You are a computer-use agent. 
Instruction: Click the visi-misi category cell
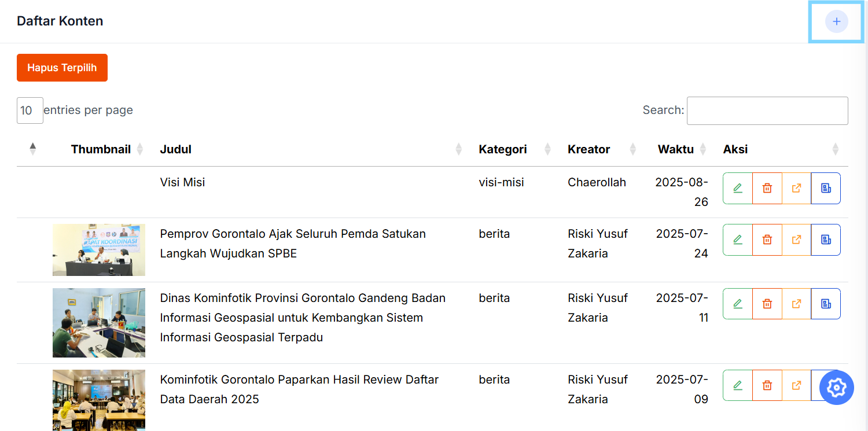point(501,182)
